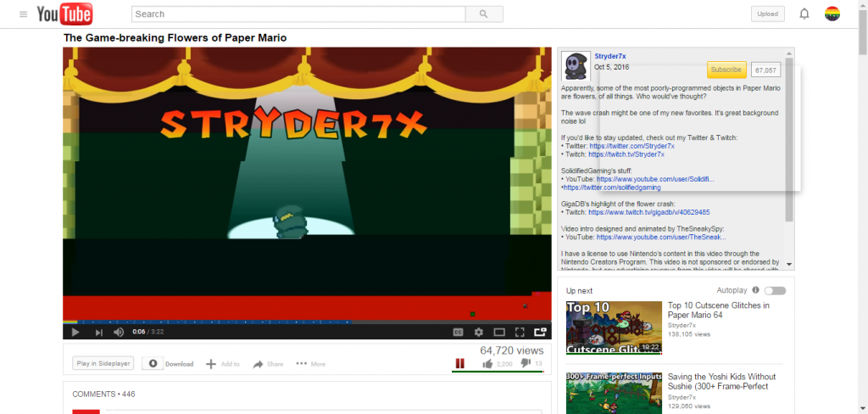Open the hamburger guide menu
Viewport: 868px width, 414px height.
[x=23, y=14]
